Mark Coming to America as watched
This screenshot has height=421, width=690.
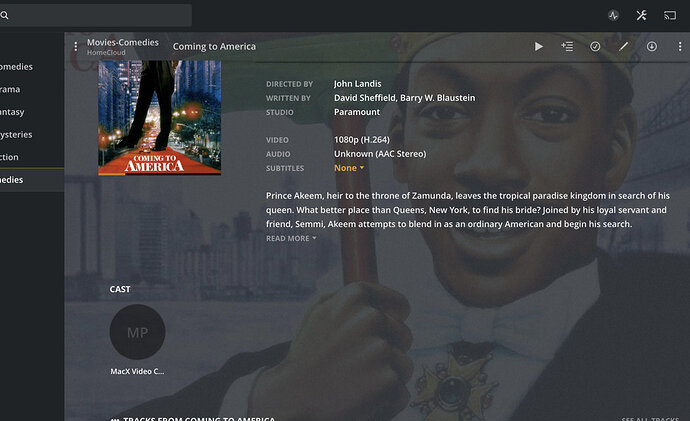pos(595,46)
